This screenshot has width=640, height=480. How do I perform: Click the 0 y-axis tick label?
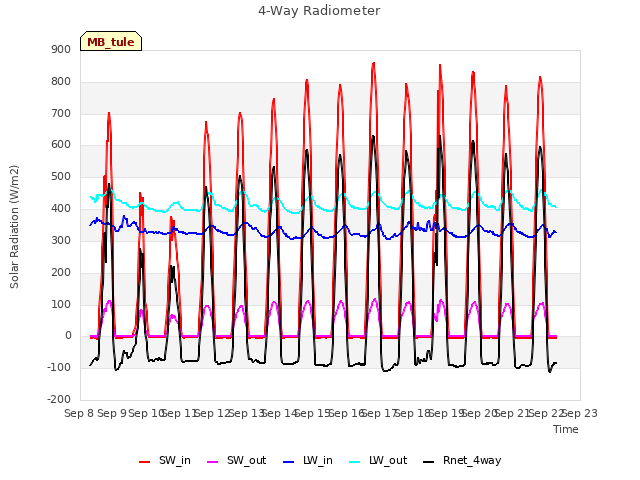[68, 336]
